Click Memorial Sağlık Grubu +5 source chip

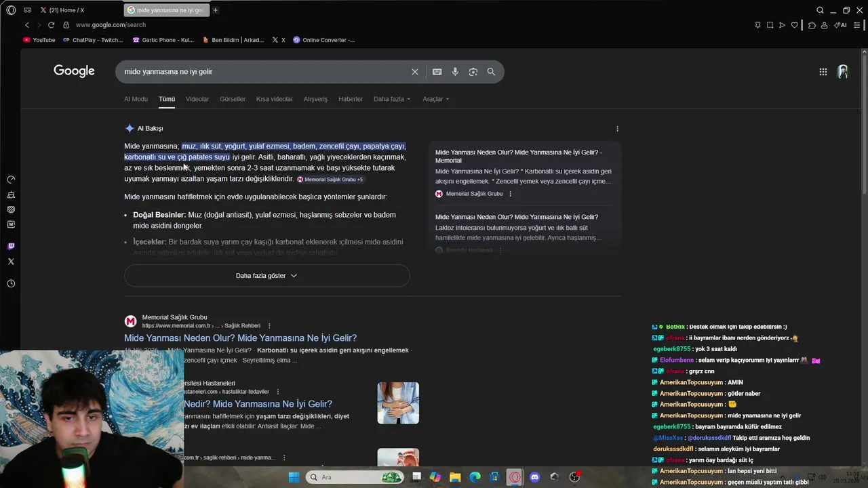coord(330,180)
